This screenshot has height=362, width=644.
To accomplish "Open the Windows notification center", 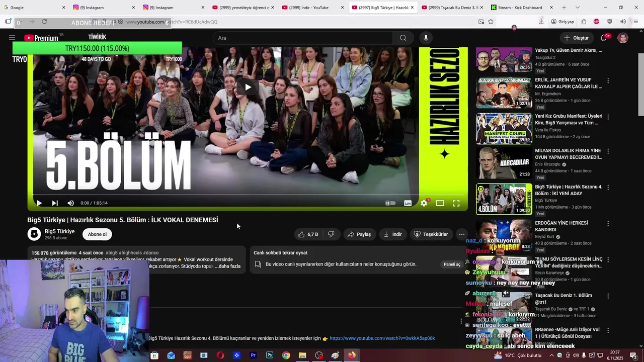I will point(633,355).
